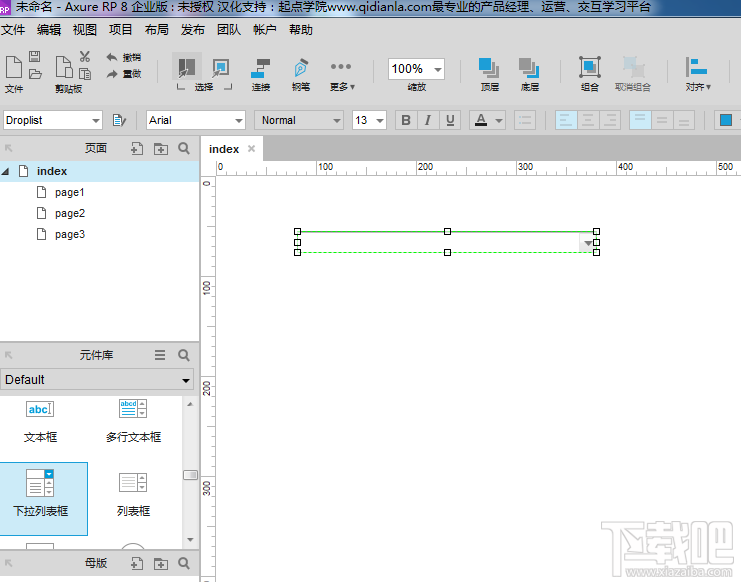This screenshot has height=582, width=741.
Task: Select page2 in page tree
Action: [x=69, y=214]
